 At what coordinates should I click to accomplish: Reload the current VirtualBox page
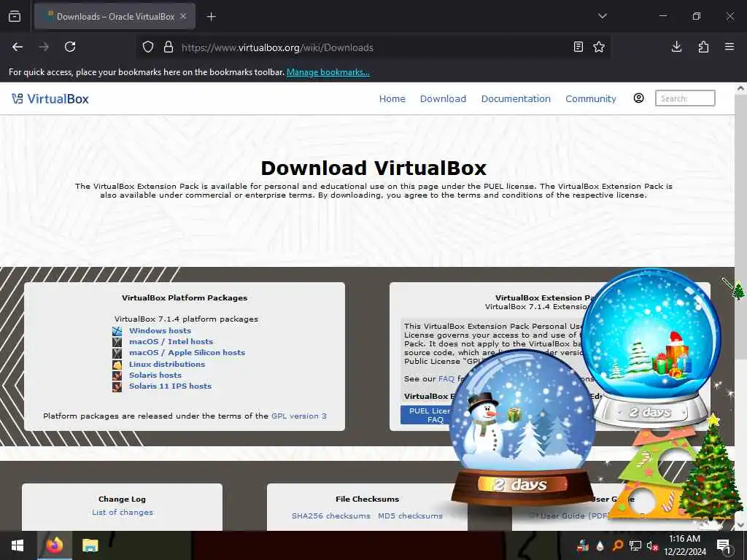70,47
